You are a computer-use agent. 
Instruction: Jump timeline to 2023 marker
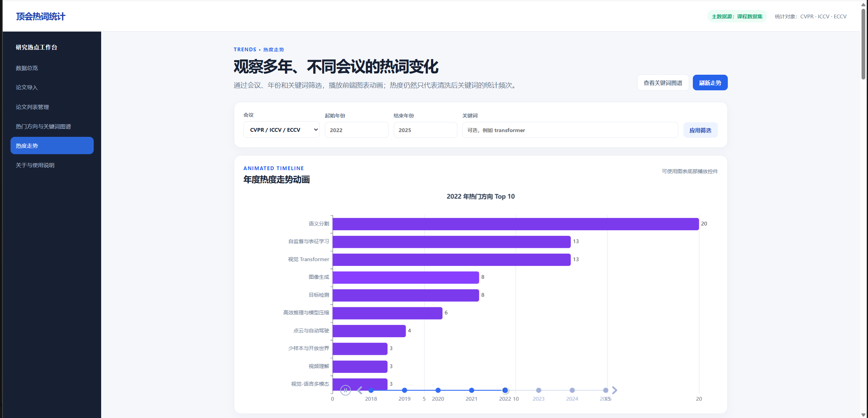(539, 390)
